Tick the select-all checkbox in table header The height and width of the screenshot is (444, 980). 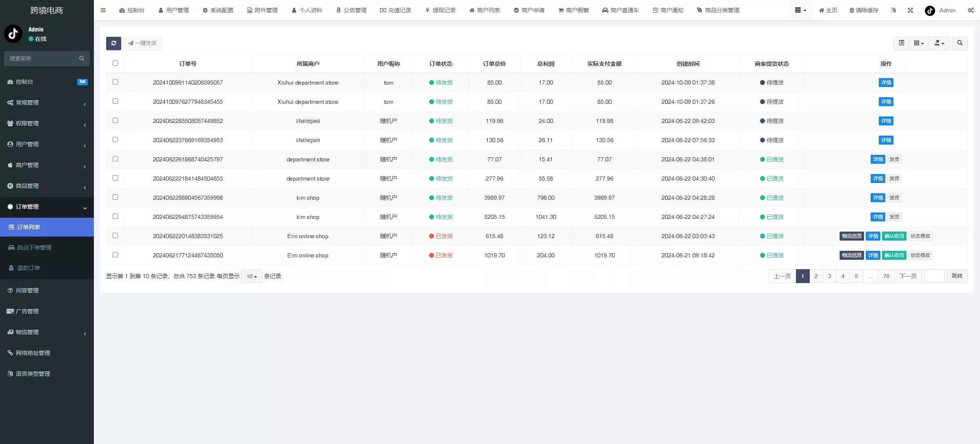click(115, 63)
